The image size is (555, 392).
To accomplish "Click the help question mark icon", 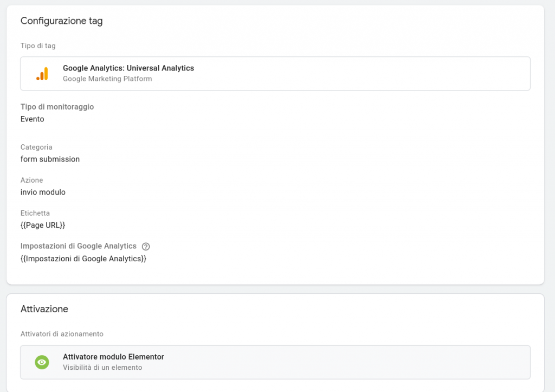I will pos(146,247).
